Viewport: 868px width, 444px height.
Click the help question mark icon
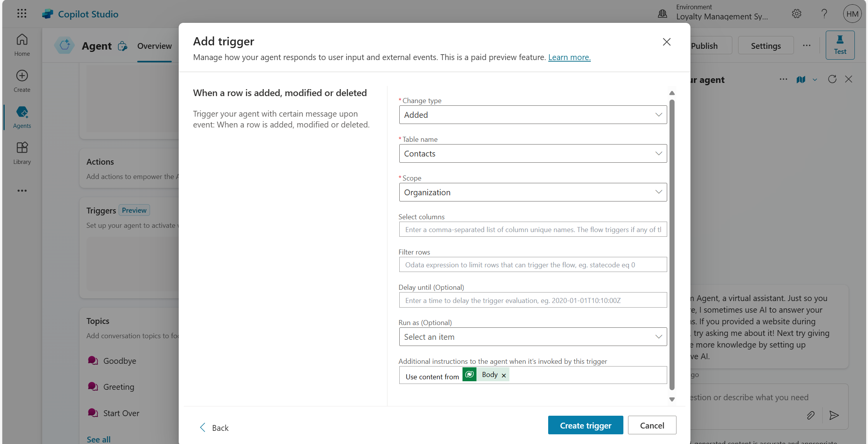coord(824,14)
